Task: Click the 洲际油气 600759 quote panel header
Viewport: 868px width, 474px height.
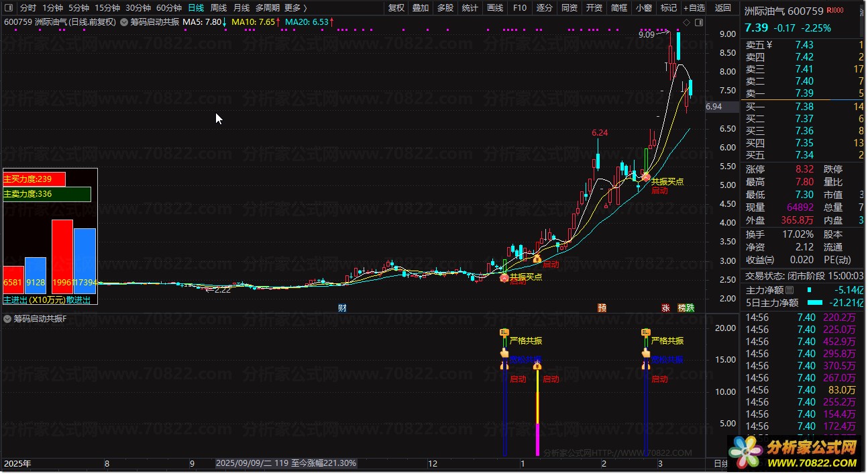Action: pyautogui.click(x=784, y=11)
